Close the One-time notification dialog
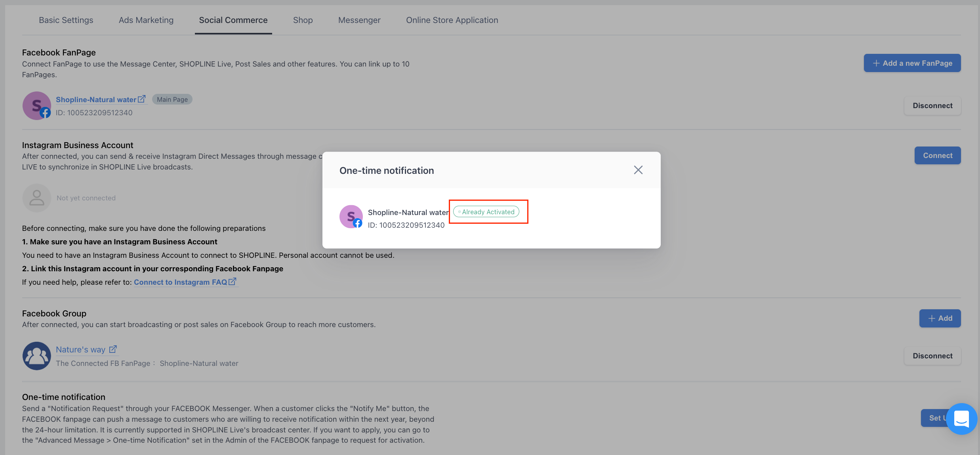 (x=638, y=170)
